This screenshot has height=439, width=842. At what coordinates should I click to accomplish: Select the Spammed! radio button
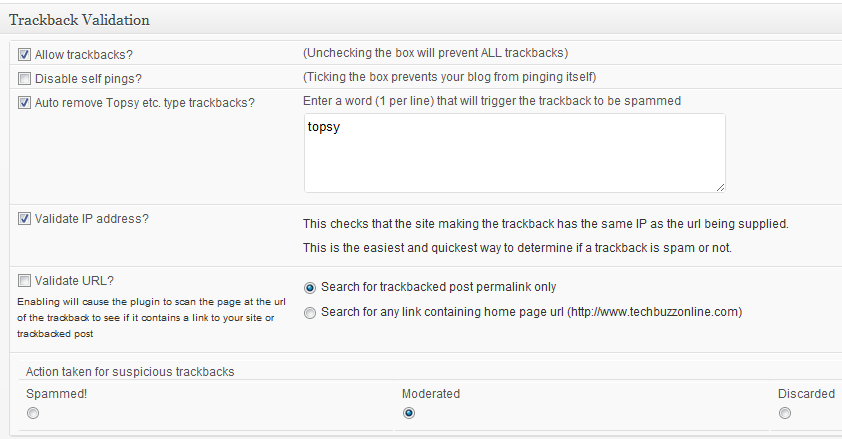33,413
